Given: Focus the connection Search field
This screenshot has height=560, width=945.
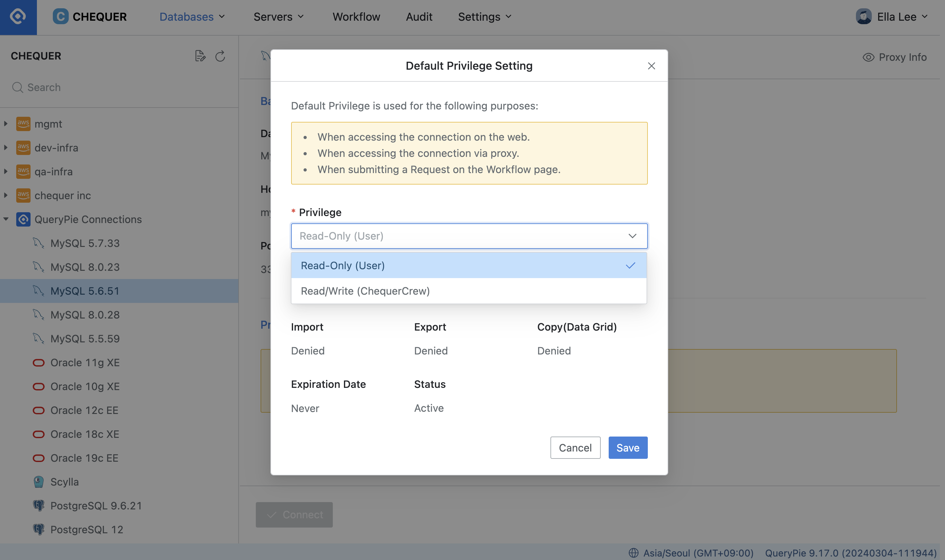Looking at the screenshot, I should click(119, 87).
